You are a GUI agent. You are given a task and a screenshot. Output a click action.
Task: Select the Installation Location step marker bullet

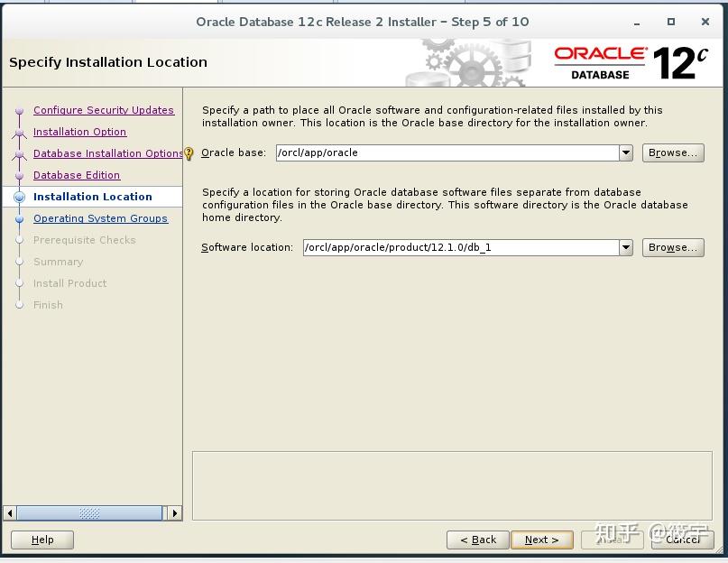(20, 197)
